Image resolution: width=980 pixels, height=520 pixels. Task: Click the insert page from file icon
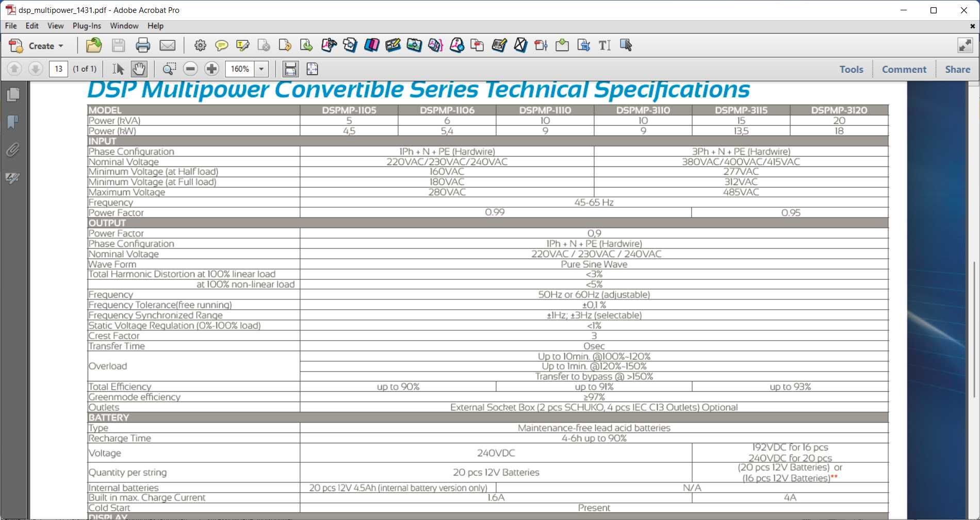pos(562,46)
